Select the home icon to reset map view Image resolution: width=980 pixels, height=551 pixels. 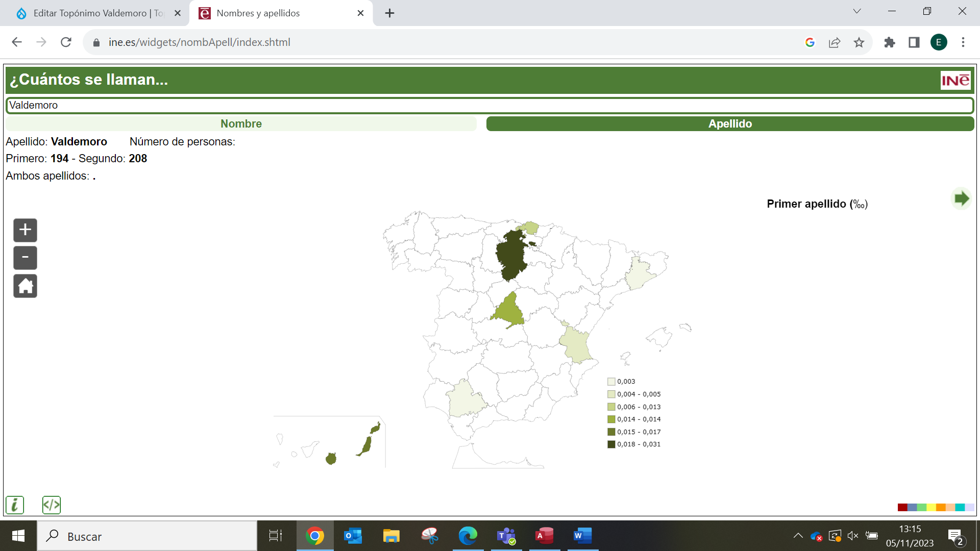click(24, 286)
